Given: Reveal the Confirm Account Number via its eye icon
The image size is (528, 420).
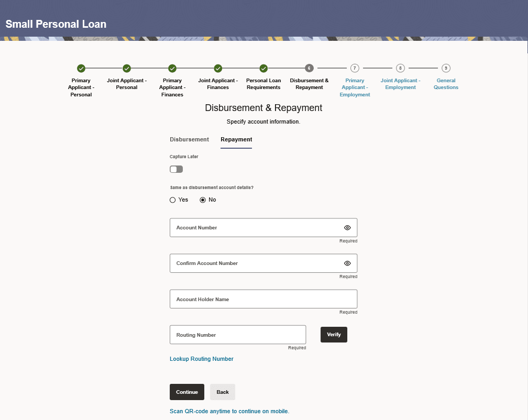Looking at the screenshot, I should click(347, 263).
